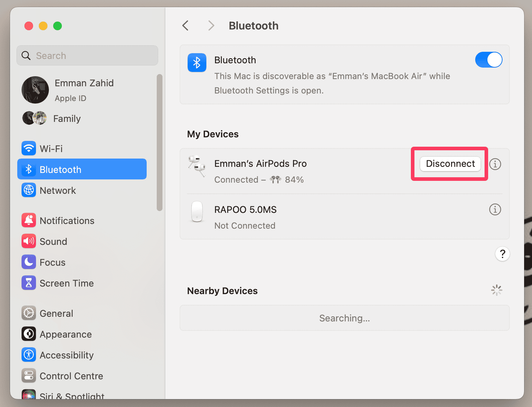This screenshot has height=407, width=532.
Task: Open Focus moon icon settings
Action: pyautogui.click(x=29, y=262)
